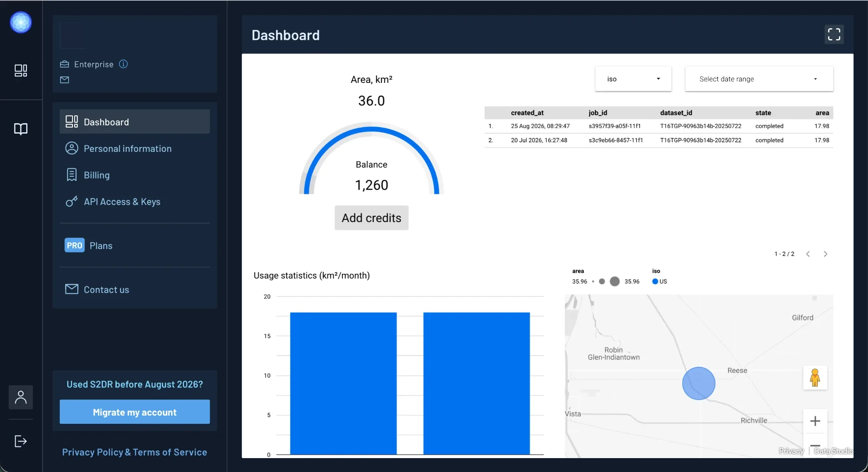Image resolution: width=868 pixels, height=472 pixels.
Task: Sort table by area column
Action: (x=822, y=113)
